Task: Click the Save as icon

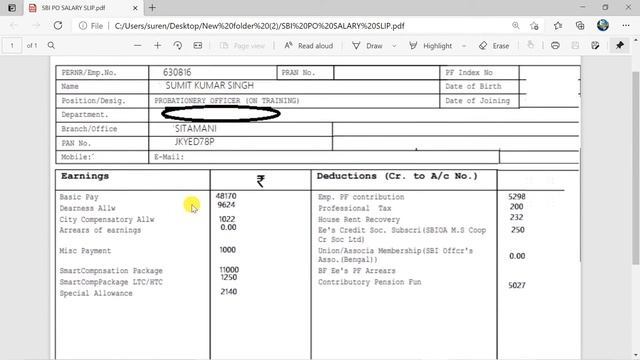Action: coord(595,45)
